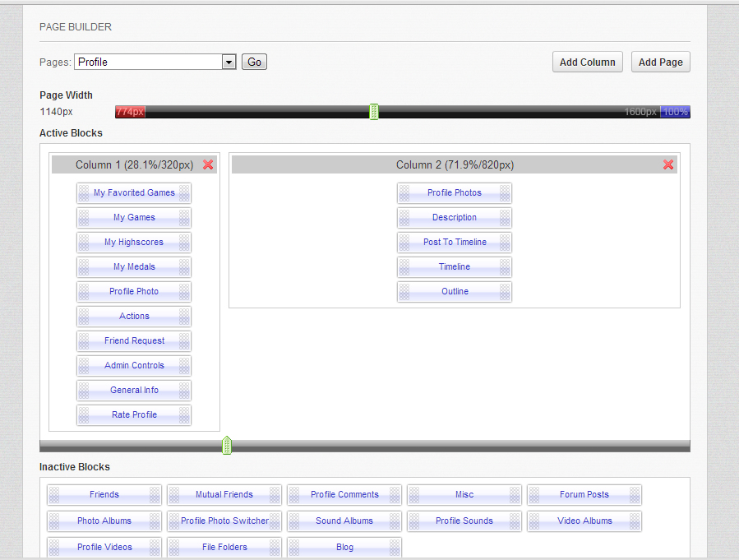Grab the Page Width slider handle

[374, 112]
